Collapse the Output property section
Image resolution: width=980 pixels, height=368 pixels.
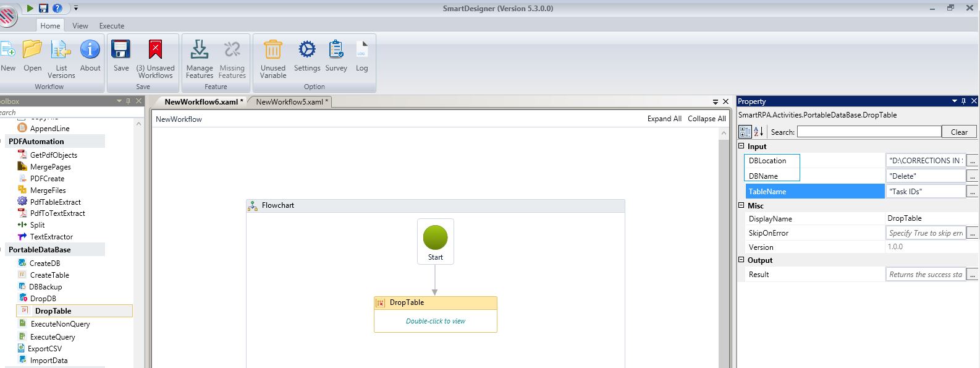click(x=742, y=260)
